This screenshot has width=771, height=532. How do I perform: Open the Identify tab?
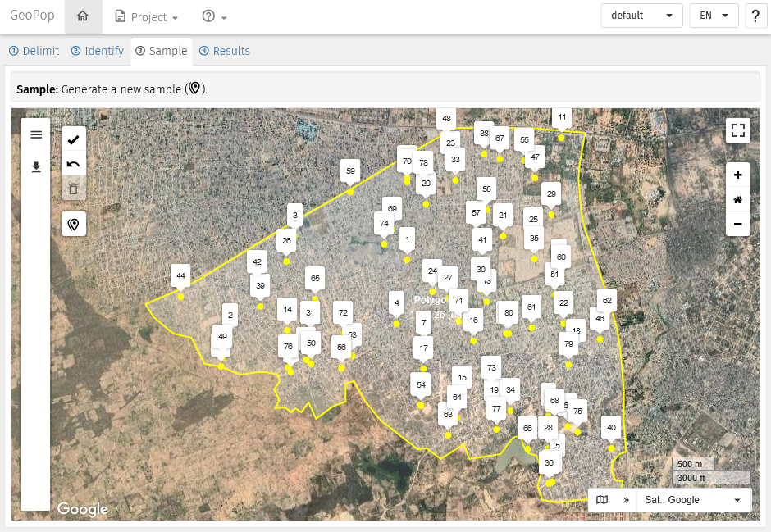tap(97, 51)
